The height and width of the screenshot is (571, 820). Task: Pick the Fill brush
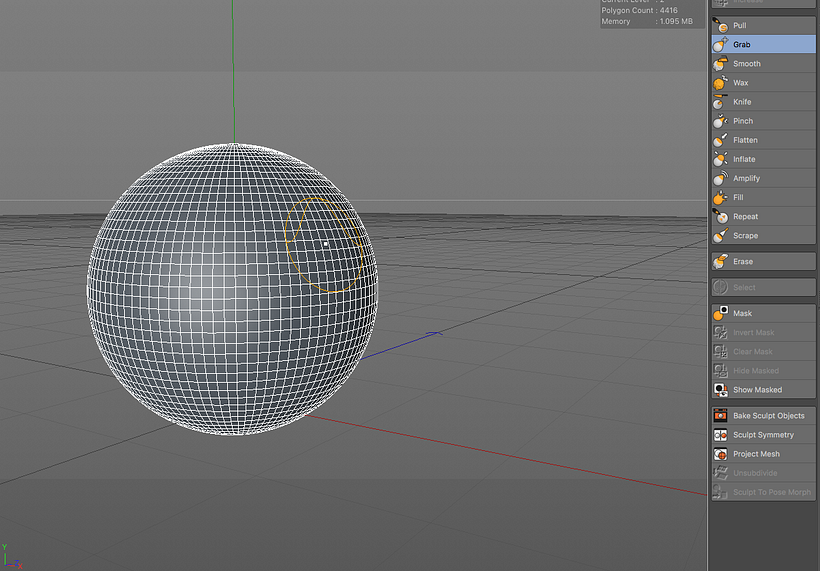[763, 197]
